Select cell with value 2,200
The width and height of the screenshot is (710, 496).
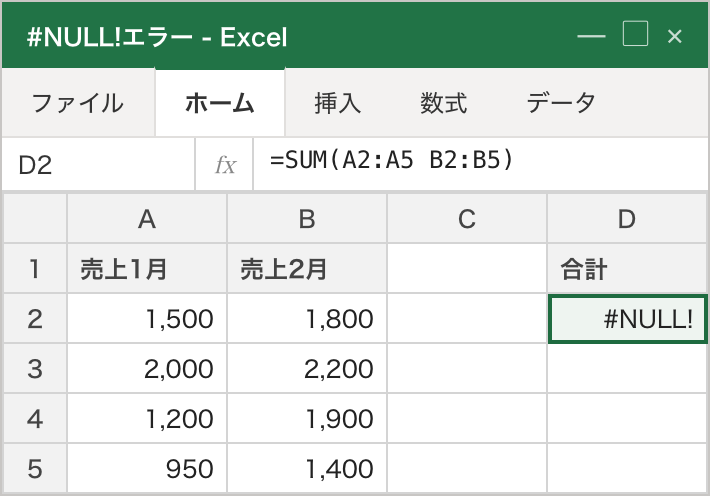pos(307,368)
